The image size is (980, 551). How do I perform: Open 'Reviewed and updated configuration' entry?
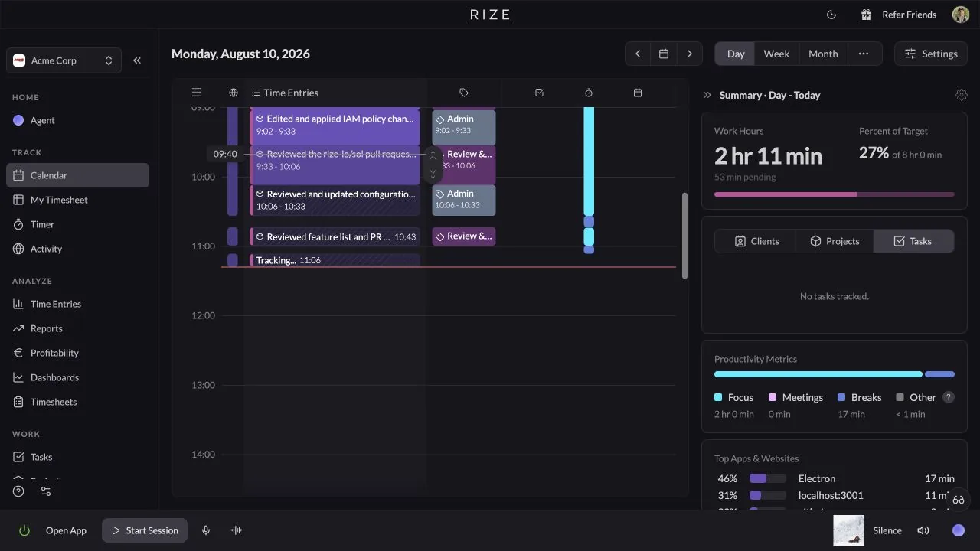tap(335, 200)
